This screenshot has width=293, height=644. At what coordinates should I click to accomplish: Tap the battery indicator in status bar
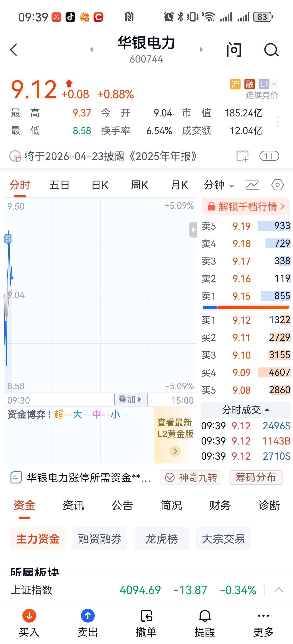[263, 17]
